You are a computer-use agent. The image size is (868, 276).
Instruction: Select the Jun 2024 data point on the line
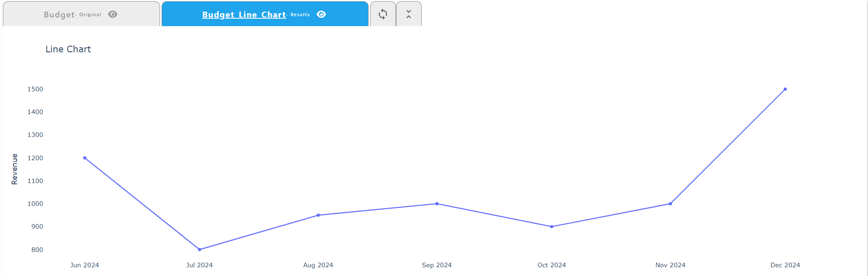[x=85, y=158]
